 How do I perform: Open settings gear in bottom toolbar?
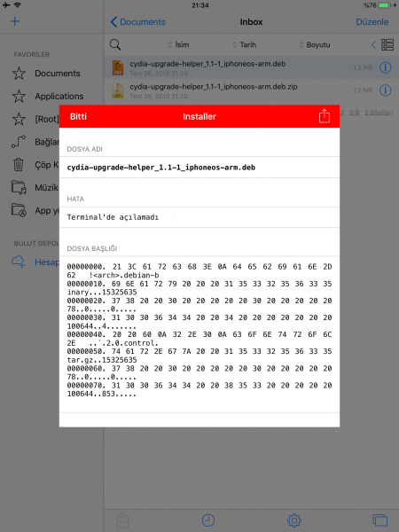click(x=294, y=520)
